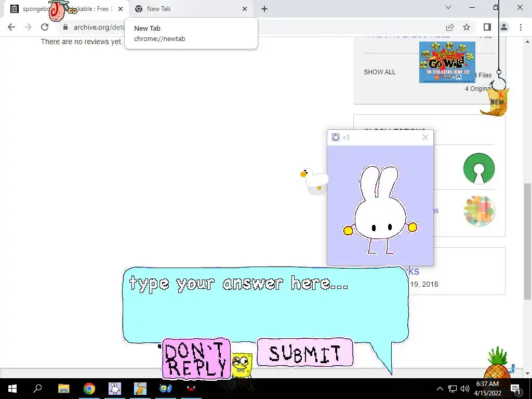The height and width of the screenshot is (399, 532).
Task: Click the Rugrats Go Wild poster image
Action: click(x=447, y=62)
